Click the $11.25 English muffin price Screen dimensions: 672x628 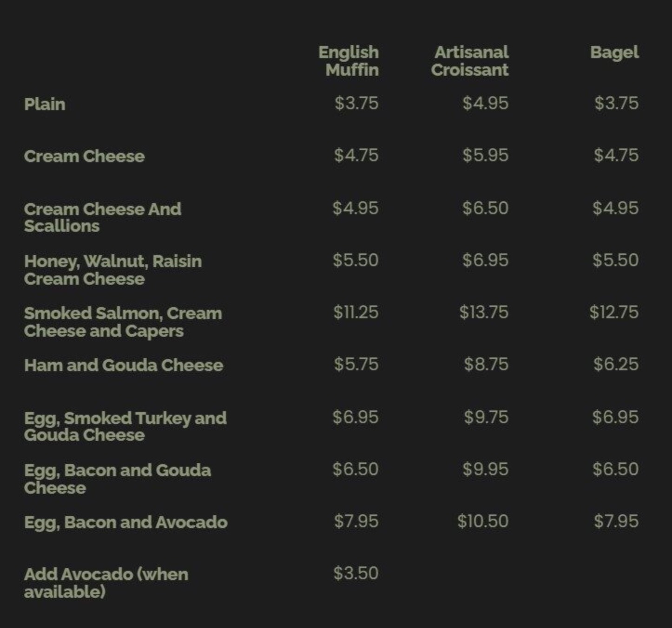pos(356,312)
